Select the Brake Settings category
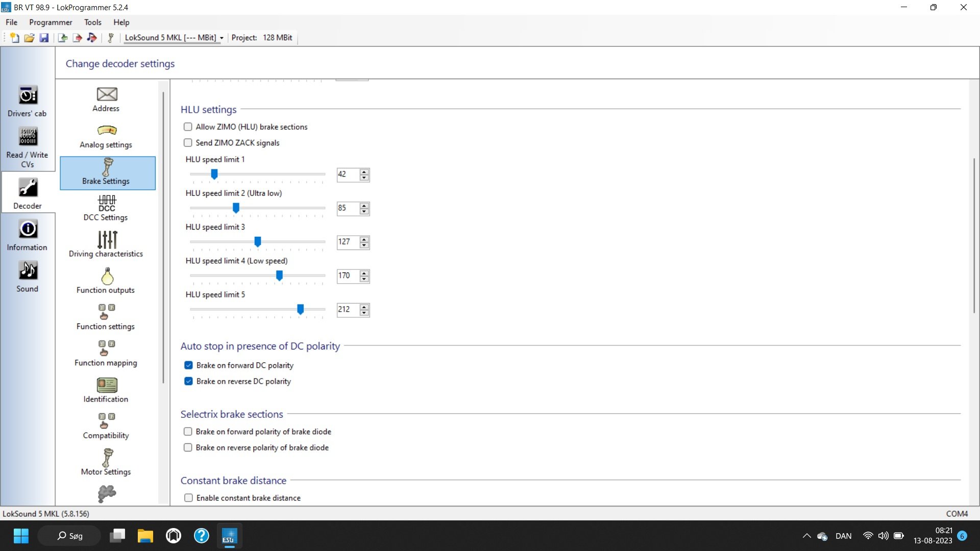980x551 pixels. coord(107,173)
